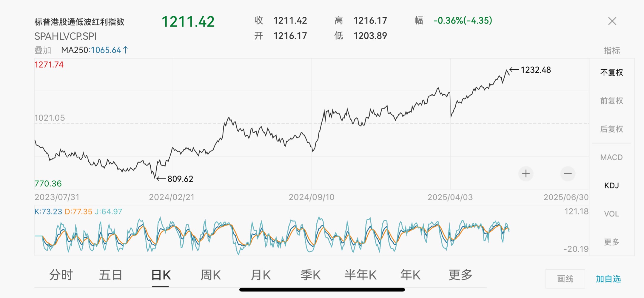This screenshot has width=644, height=298.
Task: Click the low price value 1203.89
Action: pyautogui.click(x=370, y=36)
